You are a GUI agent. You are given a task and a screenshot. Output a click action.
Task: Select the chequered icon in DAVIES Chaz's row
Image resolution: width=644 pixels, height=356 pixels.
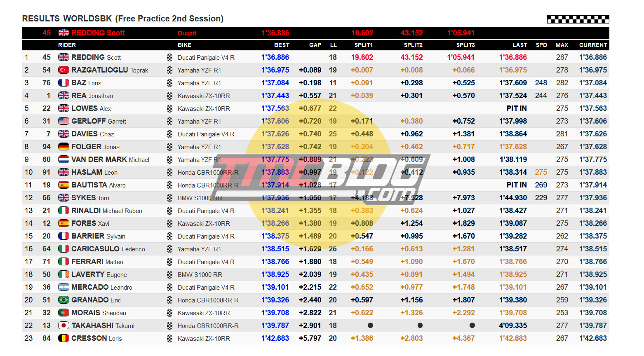169,134
